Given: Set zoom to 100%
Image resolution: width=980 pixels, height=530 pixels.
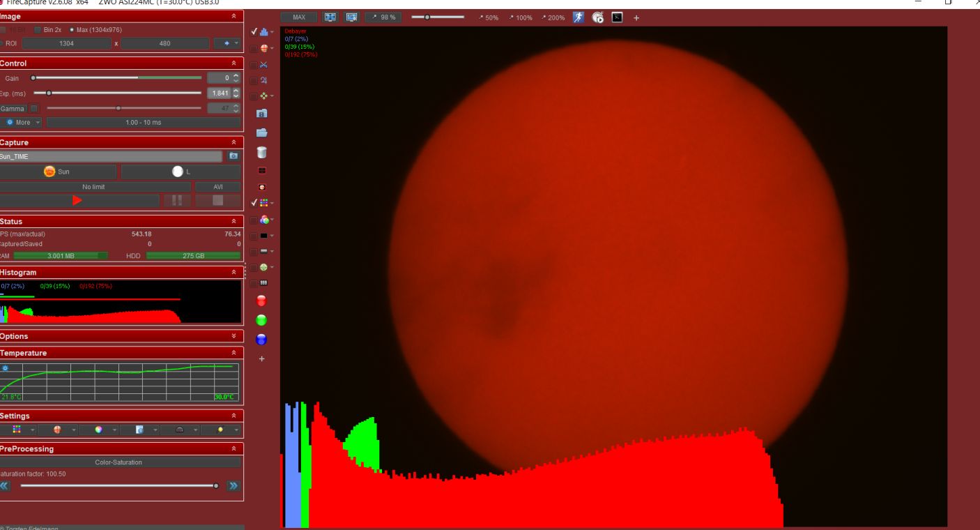Looking at the screenshot, I should (x=520, y=17).
